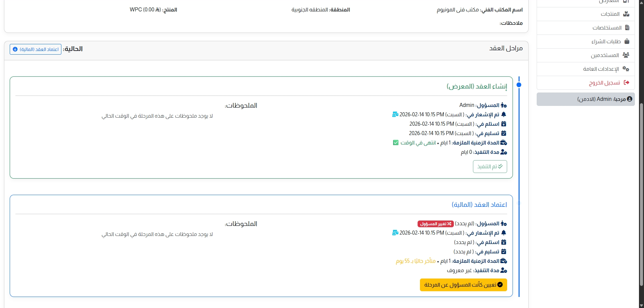Click the تم التنفيذ button

490,167
